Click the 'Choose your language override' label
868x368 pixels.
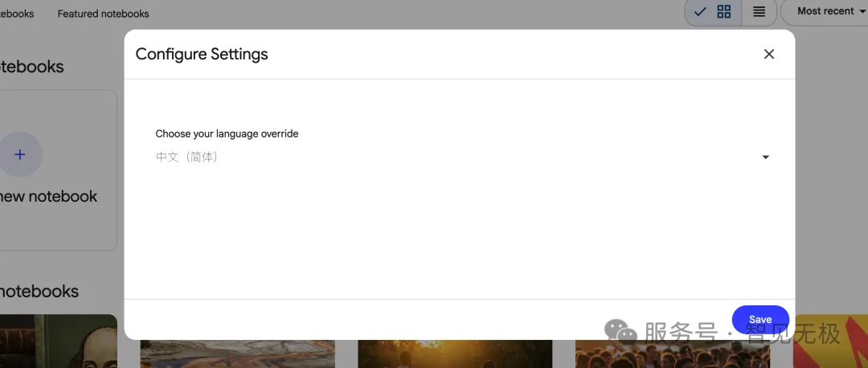pos(227,133)
